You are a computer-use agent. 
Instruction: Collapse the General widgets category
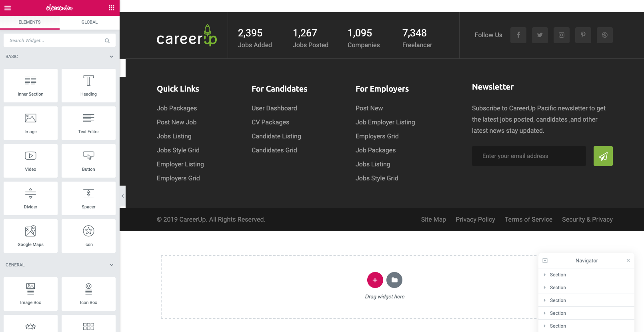111,265
